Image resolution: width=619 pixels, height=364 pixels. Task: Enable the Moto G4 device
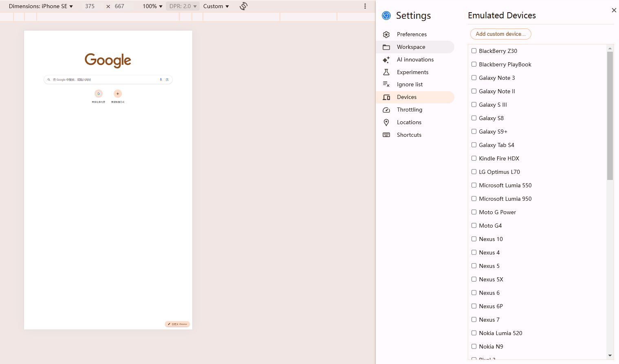(x=474, y=226)
